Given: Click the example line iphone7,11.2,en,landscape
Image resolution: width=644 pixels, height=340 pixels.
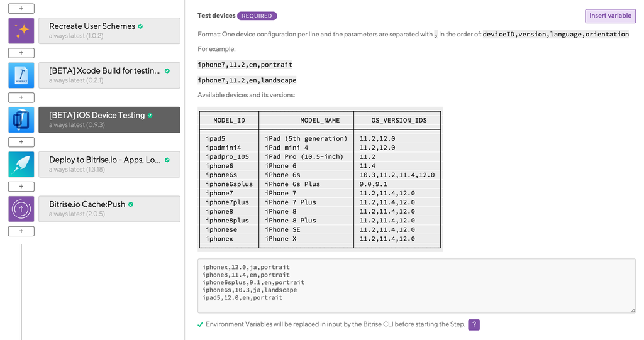Looking at the screenshot, I should pyautogui.click(x=247, y=80).
